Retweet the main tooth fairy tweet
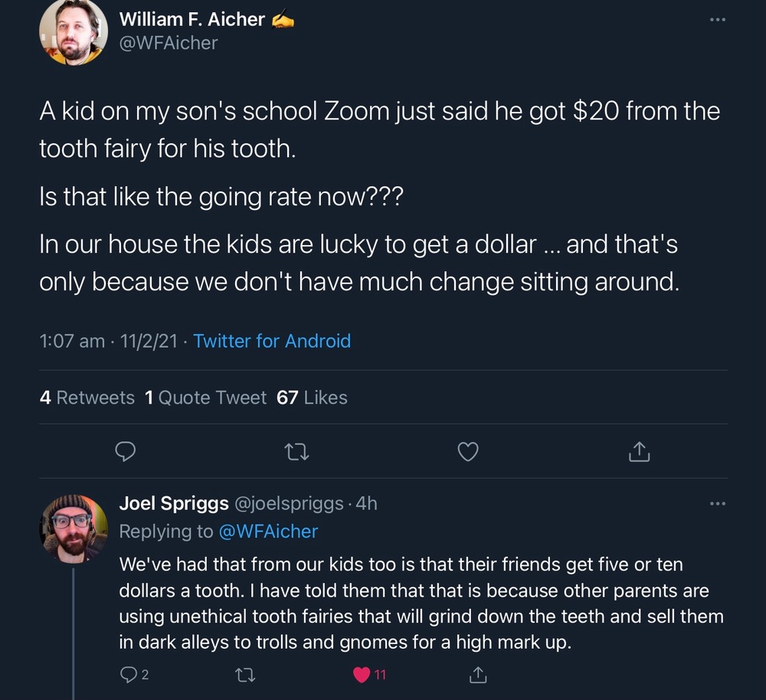Viewport: 766px width, 700px height. pos(295,453)
